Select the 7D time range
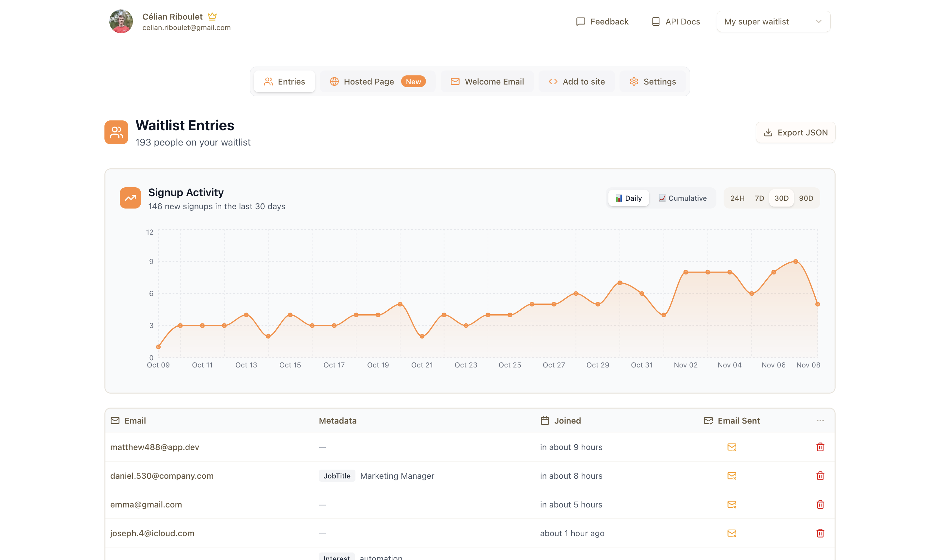 [759, 198]
